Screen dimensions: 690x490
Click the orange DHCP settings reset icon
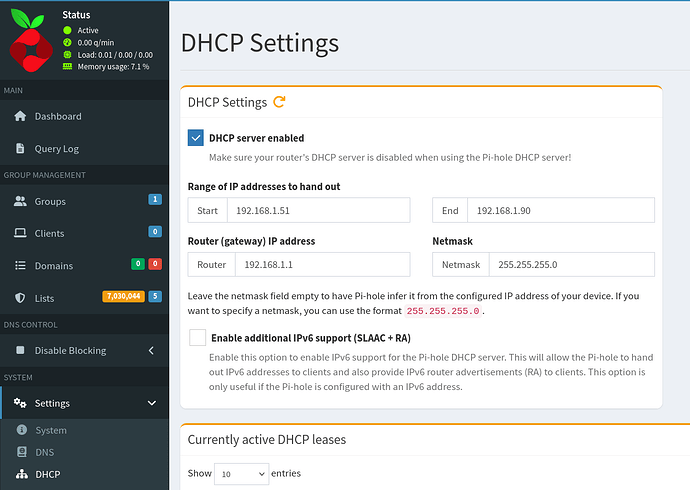pos(280,102)
